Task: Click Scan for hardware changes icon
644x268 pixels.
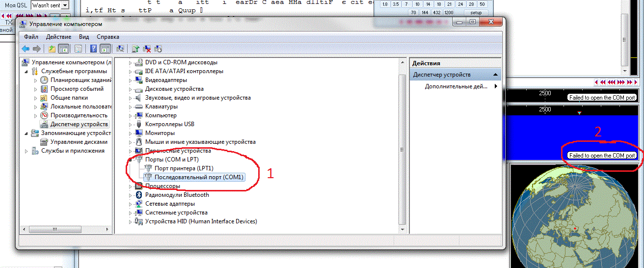Action: click(120, 49)
